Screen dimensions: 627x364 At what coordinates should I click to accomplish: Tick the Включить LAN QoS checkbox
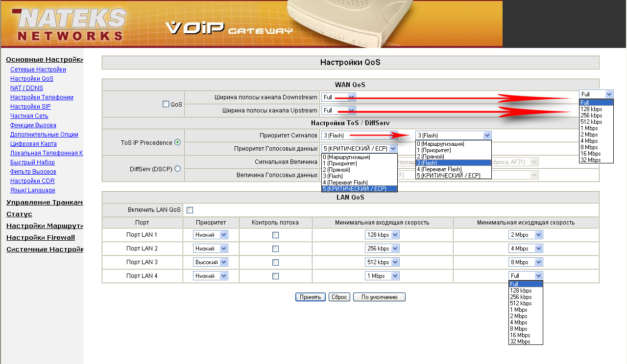pyautogui.click(x=190, y=210)
